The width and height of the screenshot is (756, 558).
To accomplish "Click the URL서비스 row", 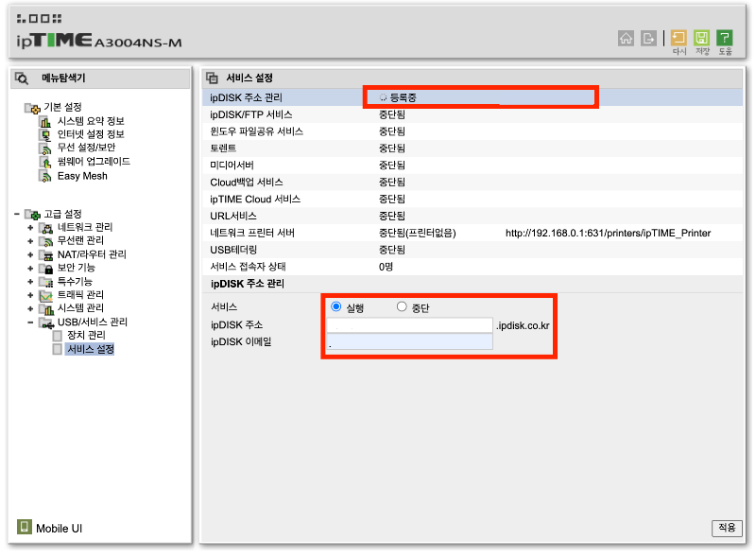I will [x=472, y=216].
